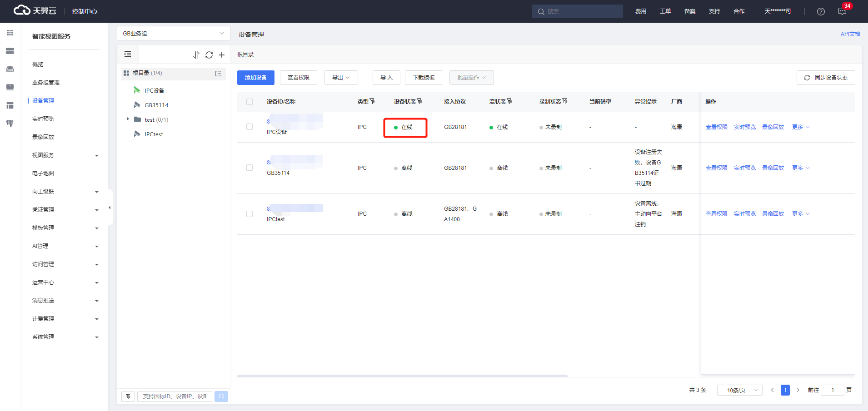868x411 pixels.
Task: Open the 录像回放 sidebar item
Action: (x=43, y=137)
